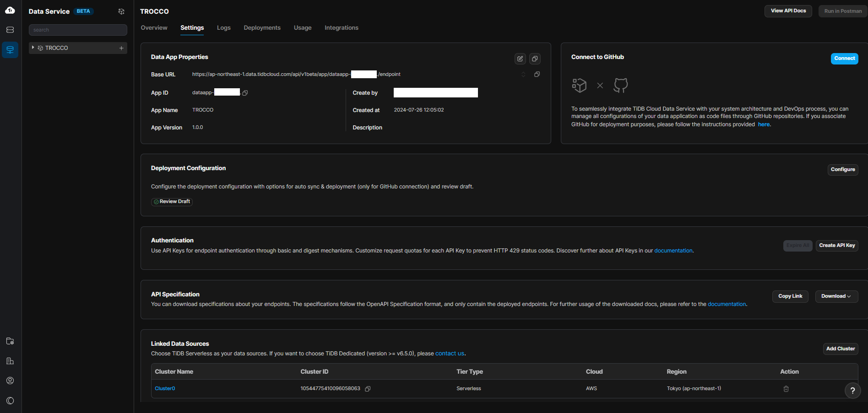The image size is (868, 413).
Task: Edit the Data App Properties
Action: (x=520, y=59)
